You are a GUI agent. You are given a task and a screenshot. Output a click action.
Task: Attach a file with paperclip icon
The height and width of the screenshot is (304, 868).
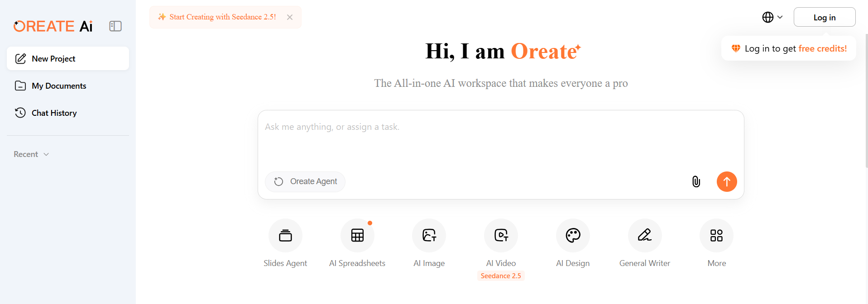coord(696,181)
